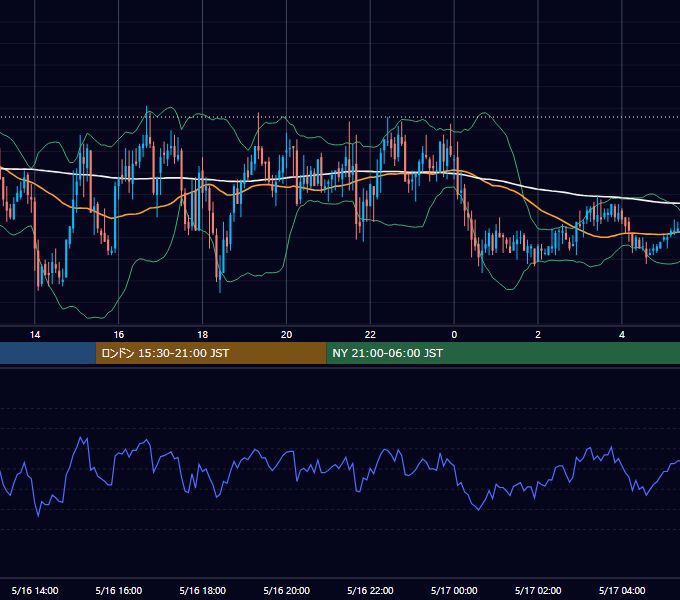Click the ロンドン 15:30-21:00 JST session bar
The height and width of the screenshot is (600, 680).
[x=211, y=353]
